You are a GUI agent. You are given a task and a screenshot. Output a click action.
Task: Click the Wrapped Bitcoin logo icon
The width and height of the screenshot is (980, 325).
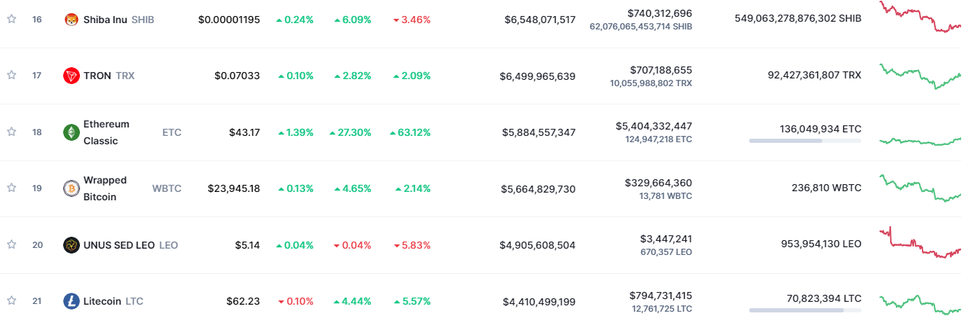point(72,188)
